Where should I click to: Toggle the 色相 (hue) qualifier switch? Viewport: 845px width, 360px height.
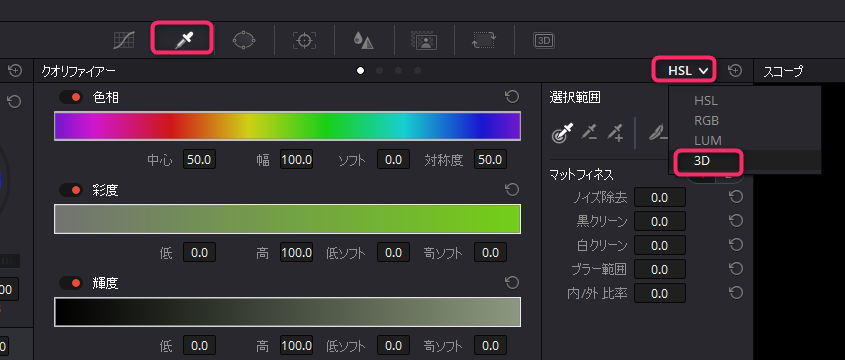(x=71, y=98)
